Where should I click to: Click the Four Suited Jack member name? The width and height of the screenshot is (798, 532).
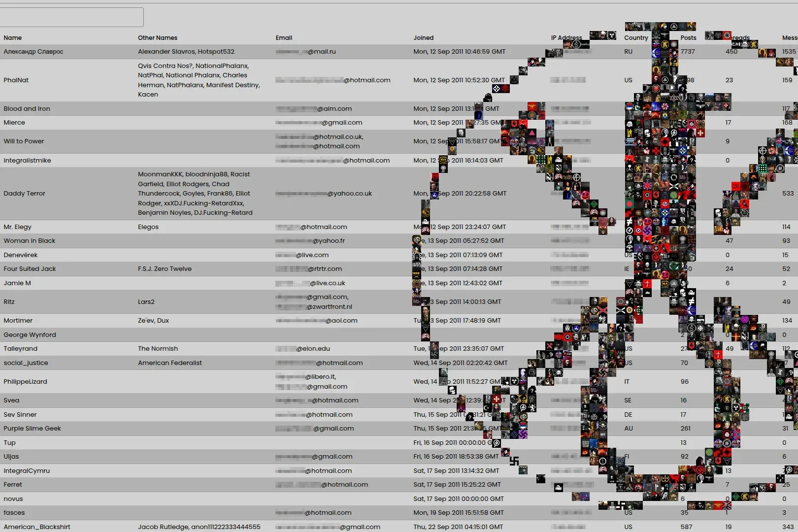tap(30, 268)
